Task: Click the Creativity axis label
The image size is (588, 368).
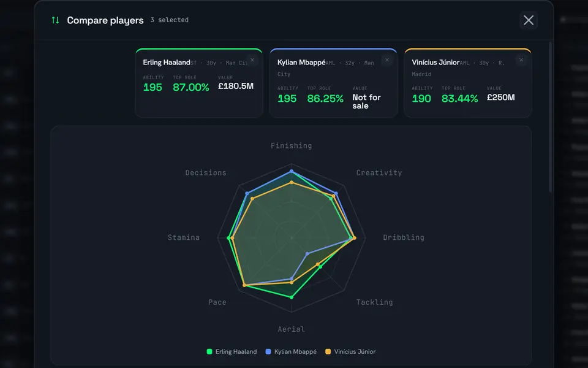Action: coord(379,173)
